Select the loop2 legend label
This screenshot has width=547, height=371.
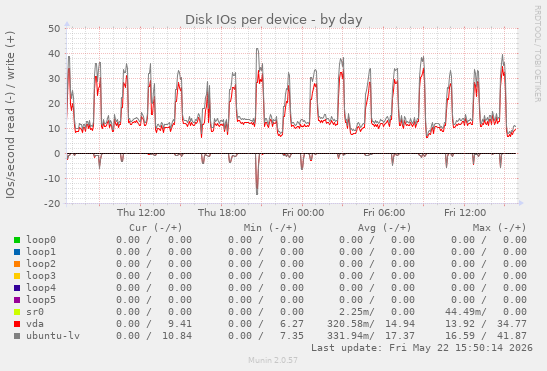tap(41, 264)
